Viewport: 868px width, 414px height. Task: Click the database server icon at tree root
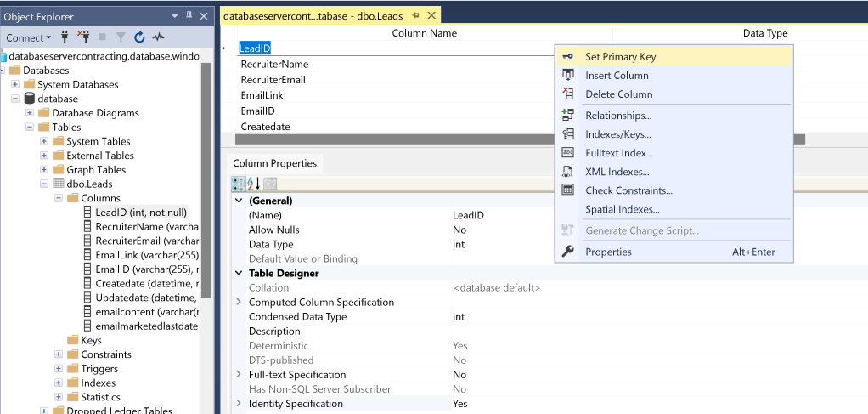4,56
